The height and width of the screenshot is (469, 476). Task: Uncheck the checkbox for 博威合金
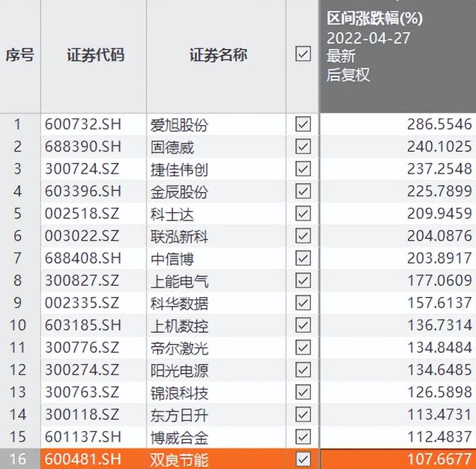point(303,437)
